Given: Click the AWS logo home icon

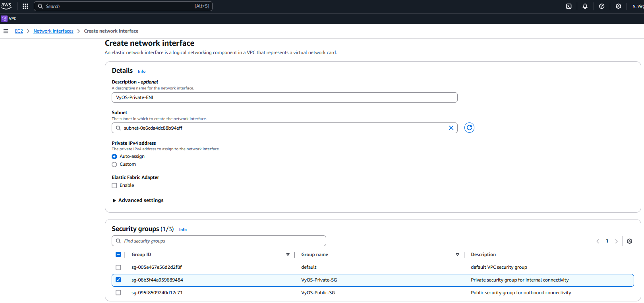Looking at the screenshot, I should coord(6,6).
